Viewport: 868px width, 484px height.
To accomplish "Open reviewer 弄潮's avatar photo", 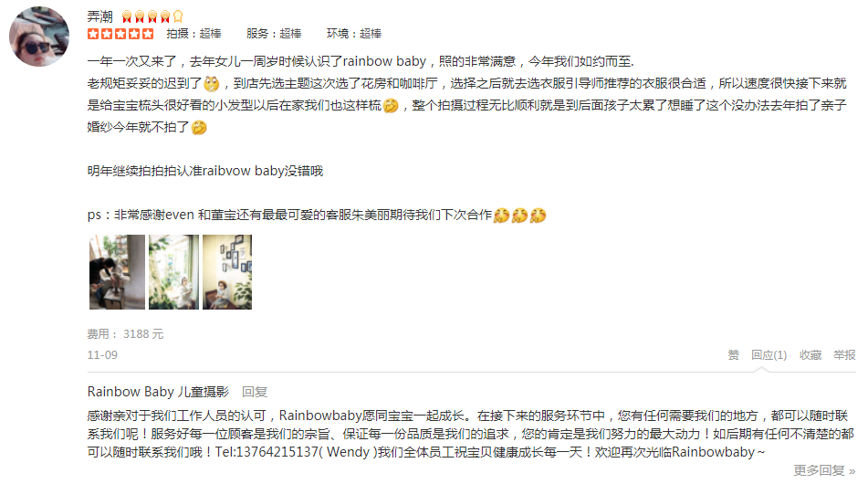I will click(39, 37).
